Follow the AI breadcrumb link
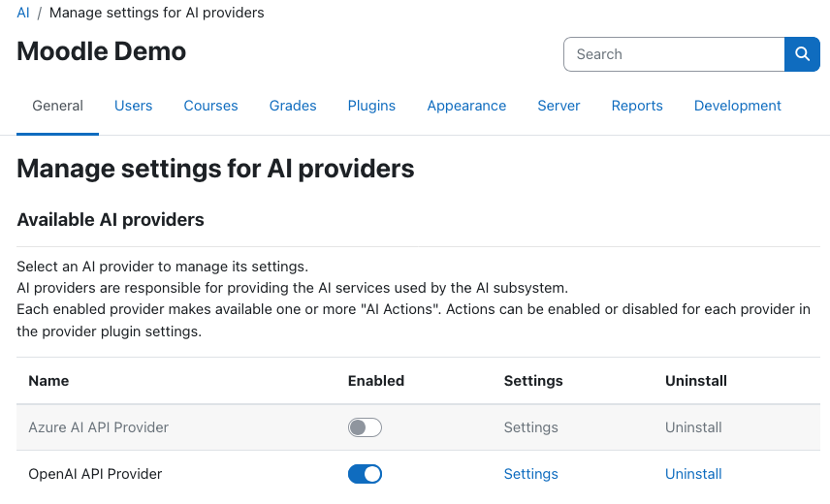This screenshot has height=504, width=830. 23,13
